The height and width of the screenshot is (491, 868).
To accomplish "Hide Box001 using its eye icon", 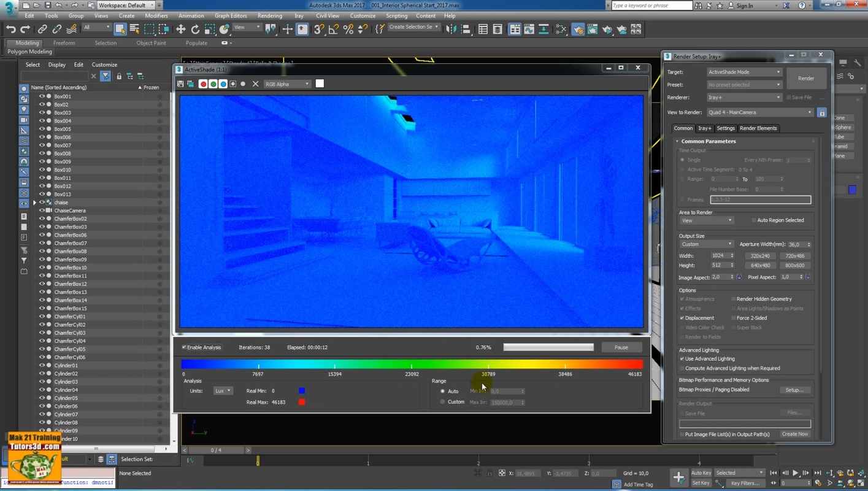I will (x=42, y=96).
